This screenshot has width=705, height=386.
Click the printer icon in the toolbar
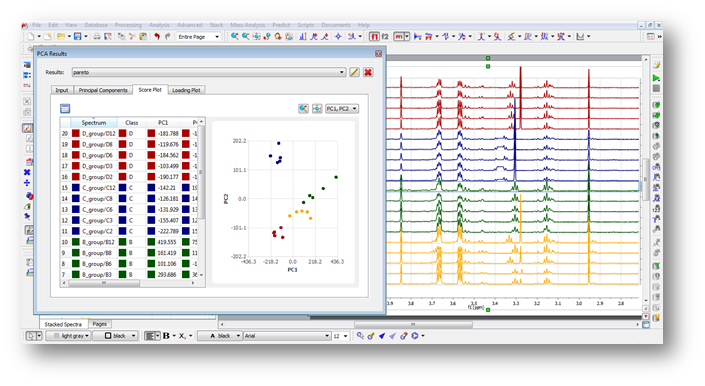pos(97,36)
